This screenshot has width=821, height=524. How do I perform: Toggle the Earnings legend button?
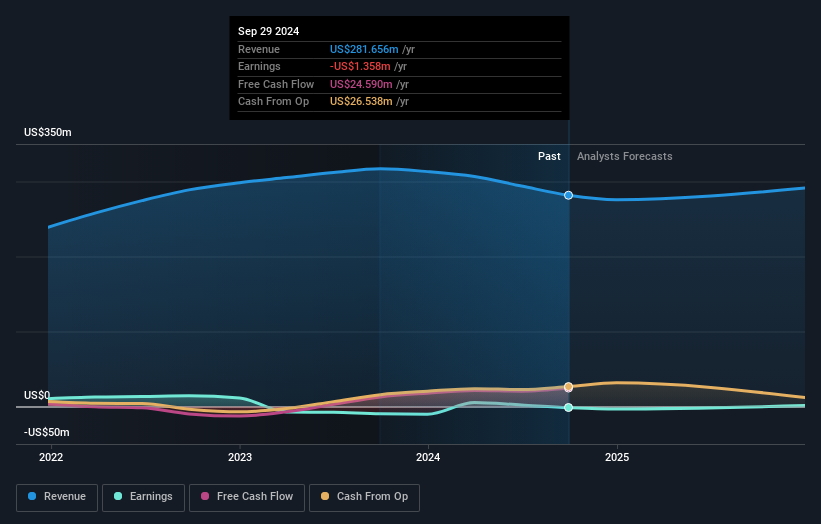point(143,497)
